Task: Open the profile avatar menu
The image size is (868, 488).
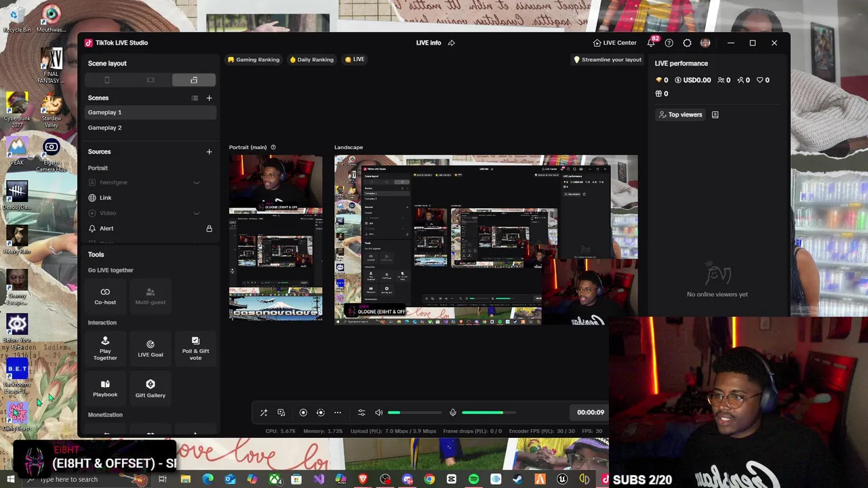Action: pyautogui.click(x=705, y=43)
